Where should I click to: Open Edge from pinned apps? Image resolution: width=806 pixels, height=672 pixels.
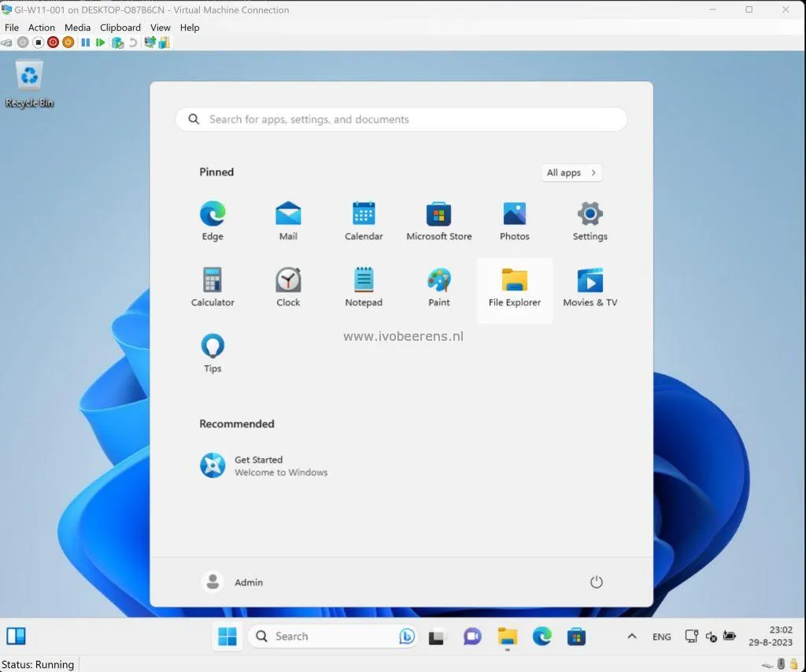213,221
